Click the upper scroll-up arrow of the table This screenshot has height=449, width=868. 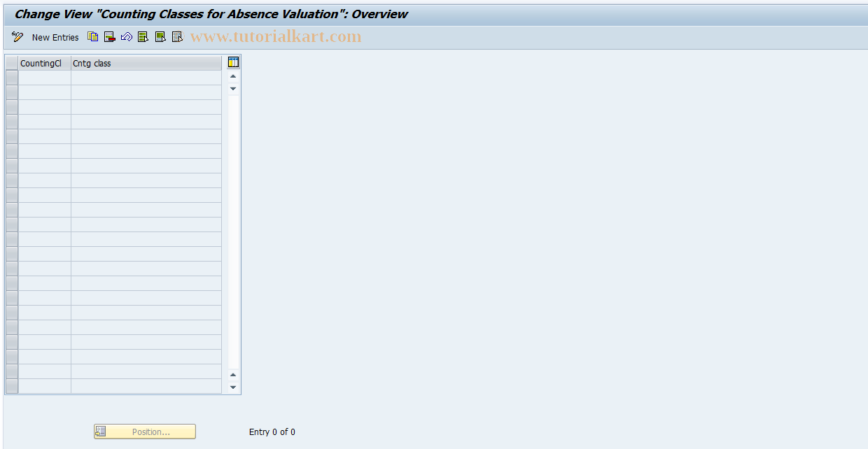[x=233, y=76]
